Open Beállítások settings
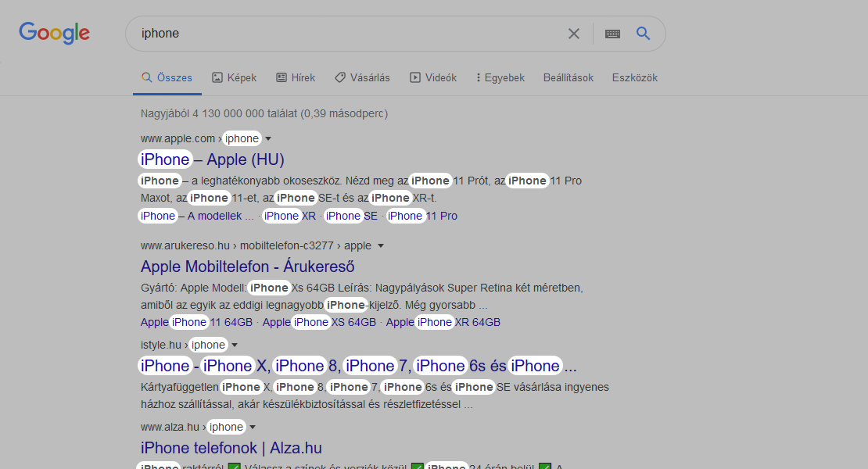This screenshot has height=469, width=868. [568, 78]
